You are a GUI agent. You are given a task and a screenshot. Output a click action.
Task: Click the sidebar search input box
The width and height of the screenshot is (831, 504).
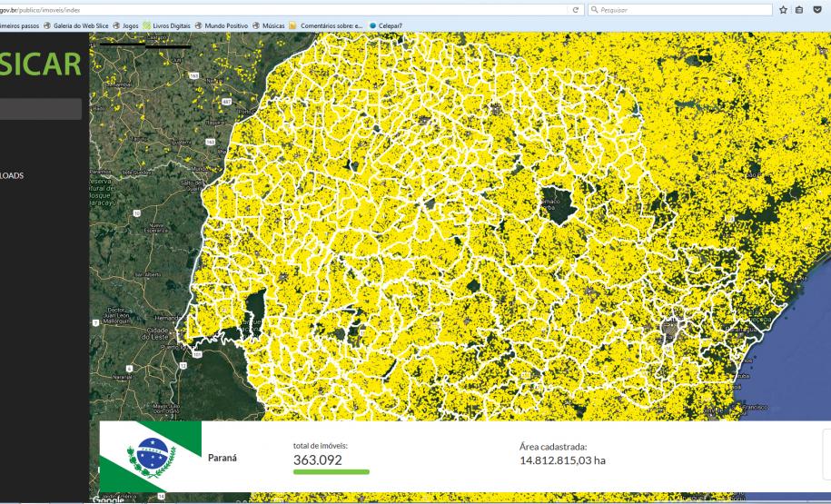pos(41,109)
